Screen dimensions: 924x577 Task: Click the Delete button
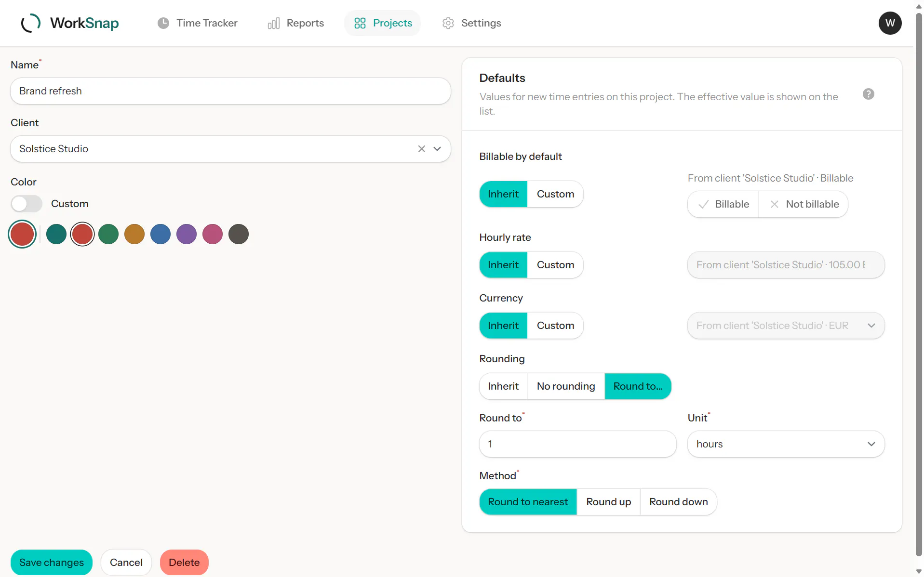pos(184,562)
